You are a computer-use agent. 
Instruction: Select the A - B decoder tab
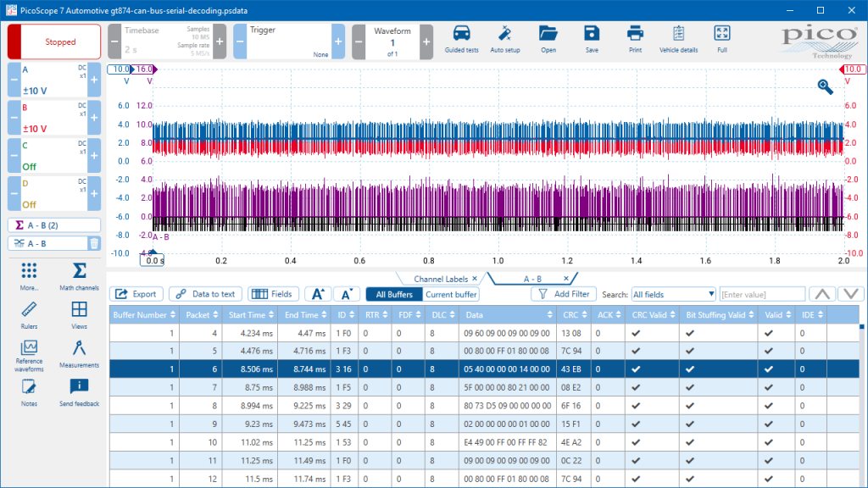point(532,278)
